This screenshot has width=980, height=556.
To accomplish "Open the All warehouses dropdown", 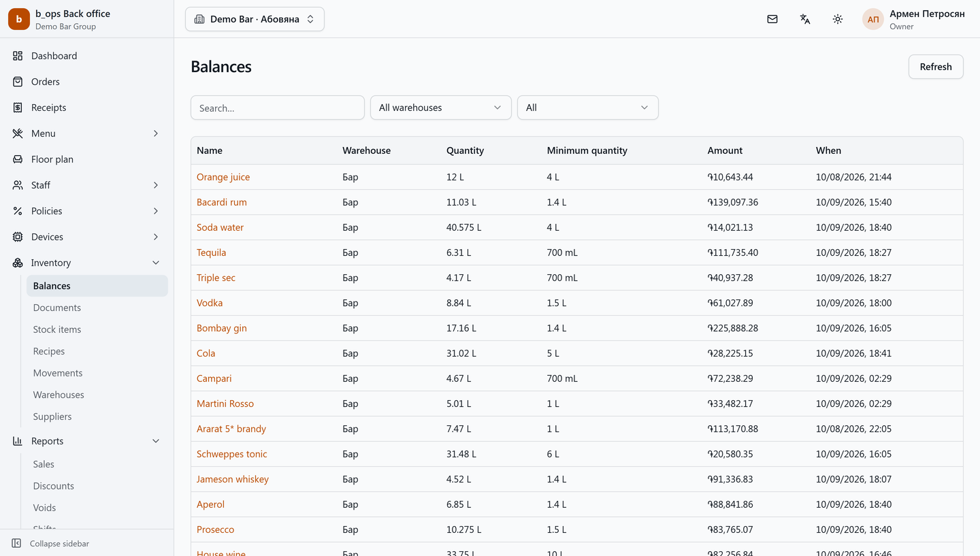I will 441,108.
